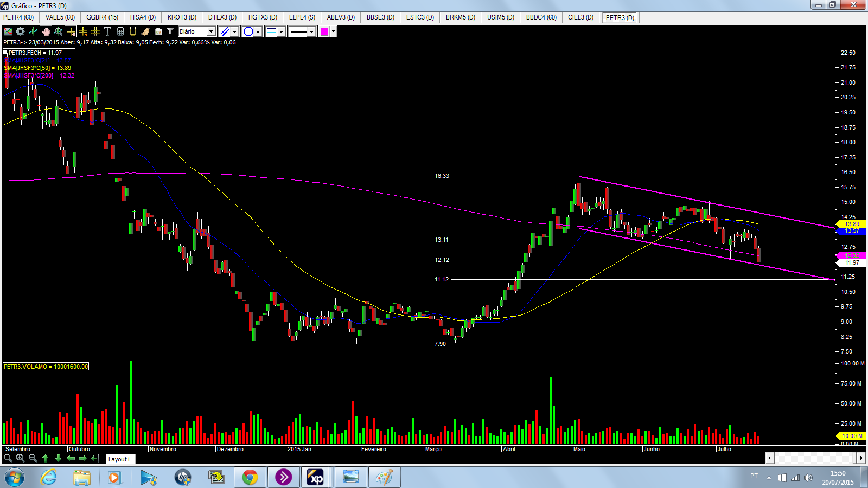This screenshot has width=868, height=488.
Task: Select the green indicator study icon
Action: point(33,31)
